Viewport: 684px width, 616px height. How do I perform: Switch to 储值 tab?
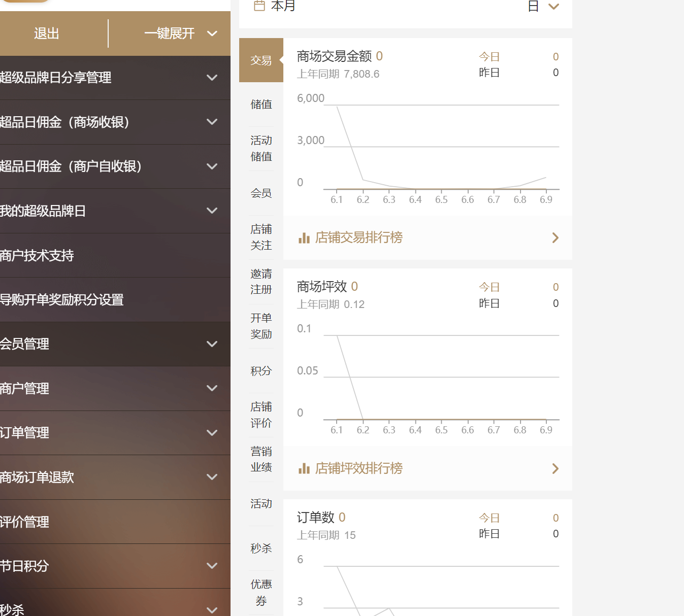click(x=261, y=105)
